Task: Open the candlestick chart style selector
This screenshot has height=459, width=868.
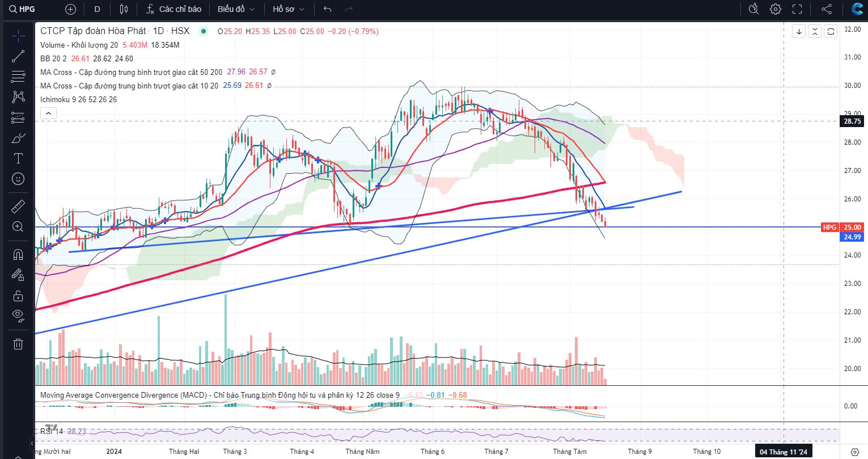Action: [124, 9]
